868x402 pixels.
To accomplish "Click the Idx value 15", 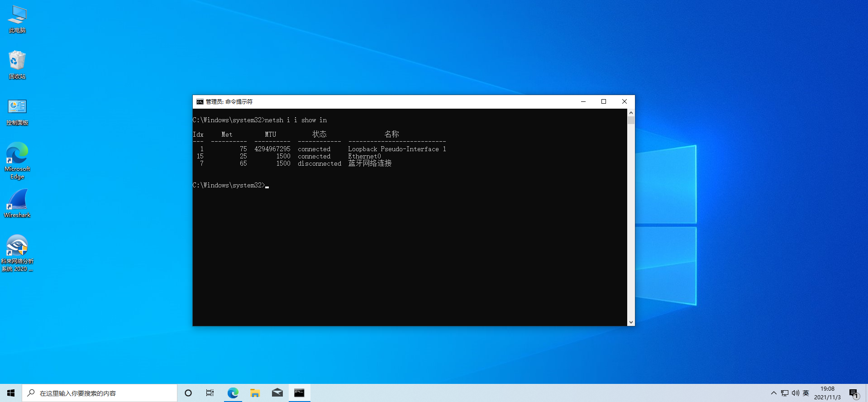I will [200, 156].
